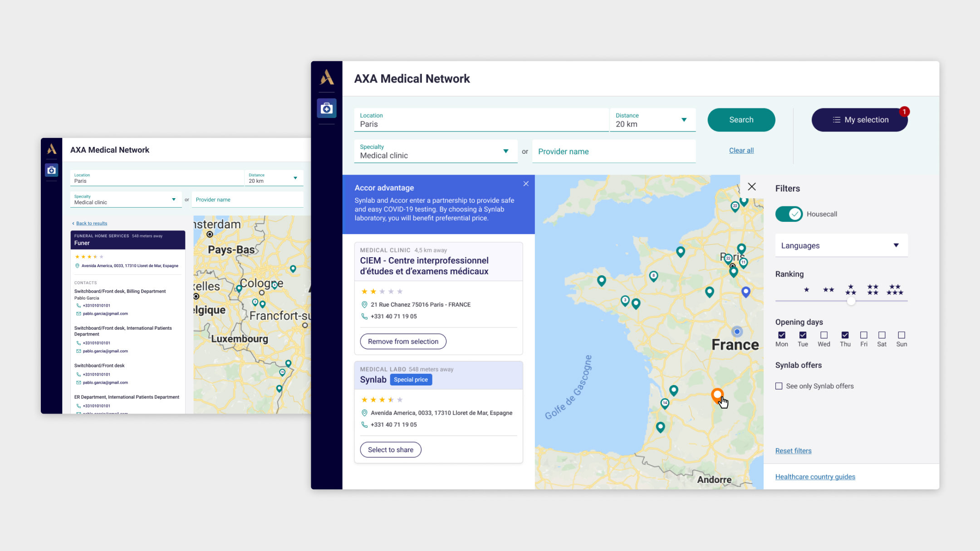Click the Special price badge on Synlab
Viewport: 980px width, 551px height.
point(411,380)
